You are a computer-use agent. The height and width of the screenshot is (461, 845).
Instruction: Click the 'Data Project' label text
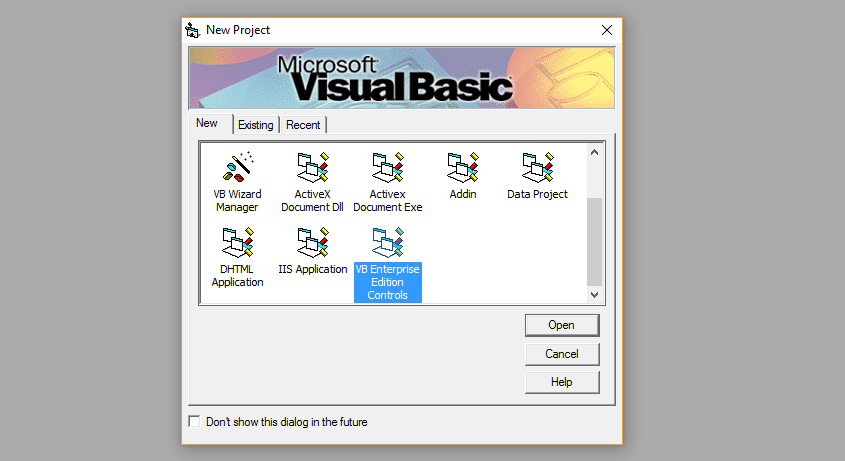[537, 194]
